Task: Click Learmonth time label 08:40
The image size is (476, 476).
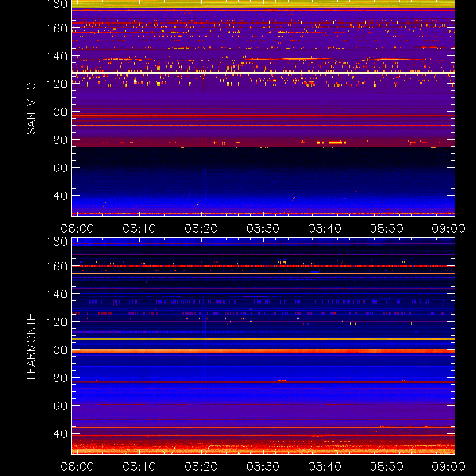Action: point(325,466)
